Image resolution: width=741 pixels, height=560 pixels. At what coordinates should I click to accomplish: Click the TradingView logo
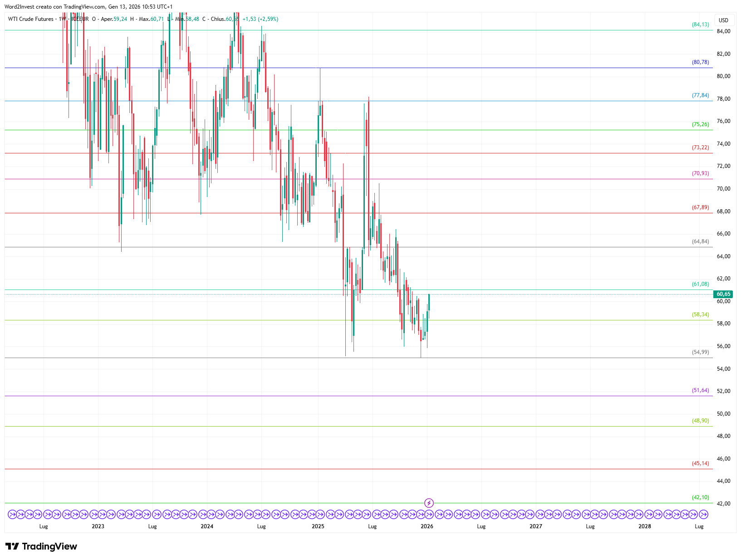point(41,546)
